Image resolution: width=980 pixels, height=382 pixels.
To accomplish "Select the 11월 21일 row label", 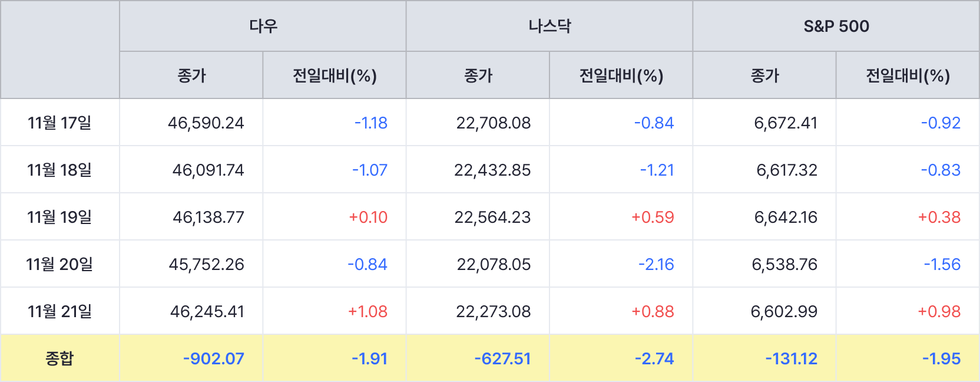I will [x=59, y=311].
